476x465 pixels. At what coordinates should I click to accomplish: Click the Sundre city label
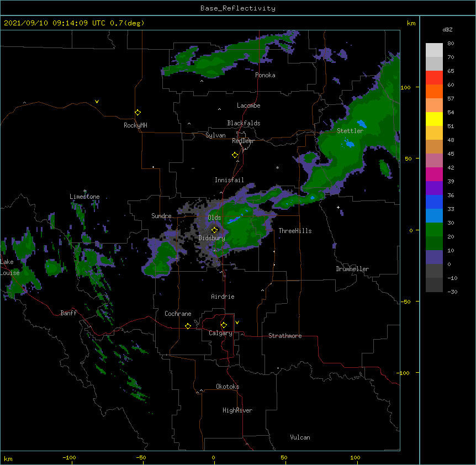pos(161,216)
